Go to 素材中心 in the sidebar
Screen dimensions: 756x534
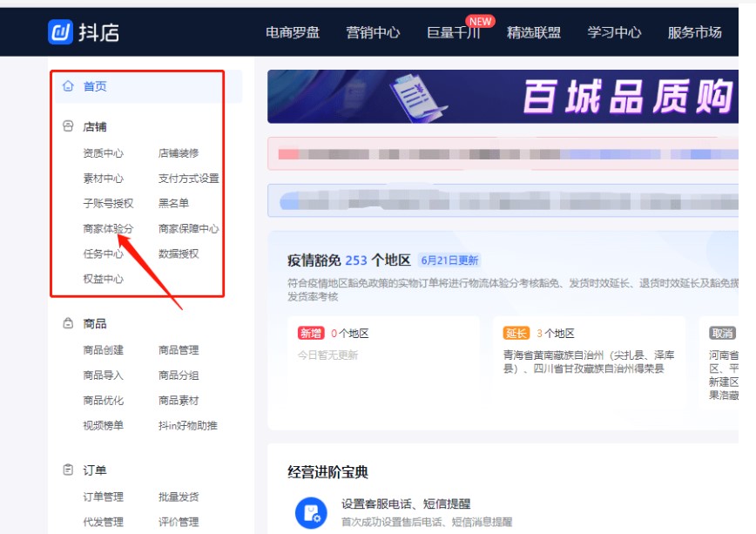pyautogui.click(x=103, y=178)
